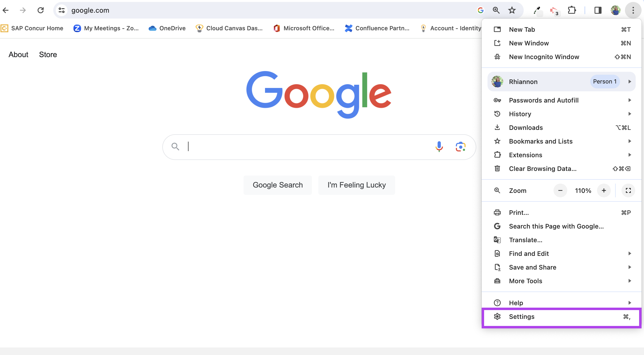The image size is (644, 355).
Task: Search by voice microphone icon
Action: pos(439,146)
